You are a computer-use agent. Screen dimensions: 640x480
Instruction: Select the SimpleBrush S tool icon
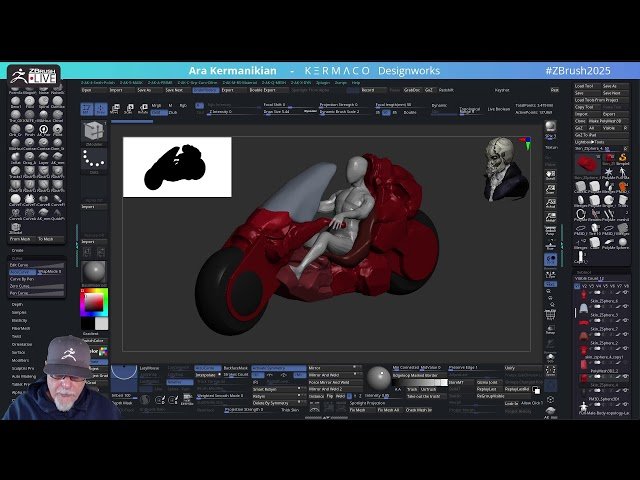click(x=622, y=158)
